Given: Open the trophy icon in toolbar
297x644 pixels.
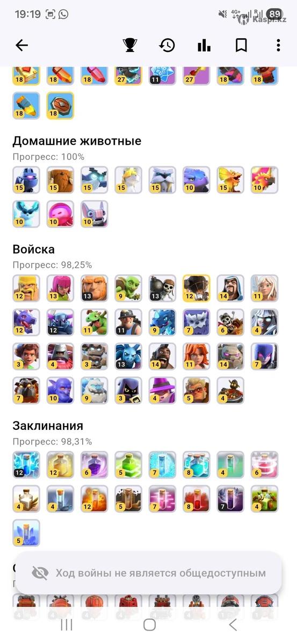Looking at the screenshot, I should pos(130,46).
